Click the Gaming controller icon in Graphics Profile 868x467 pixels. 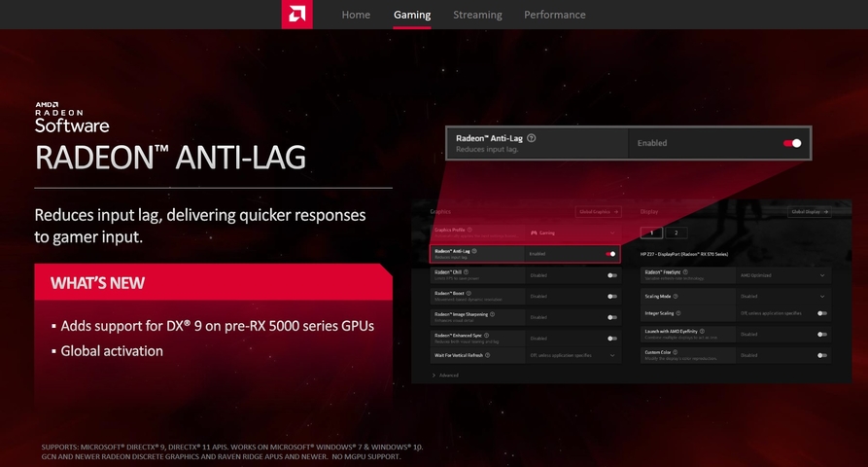click(534, 233)
